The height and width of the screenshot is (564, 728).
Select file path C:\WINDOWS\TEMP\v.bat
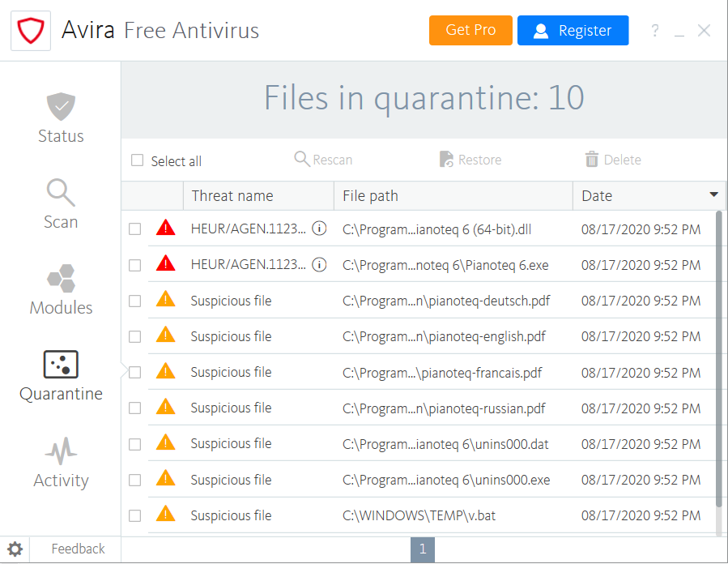point(419,515)
